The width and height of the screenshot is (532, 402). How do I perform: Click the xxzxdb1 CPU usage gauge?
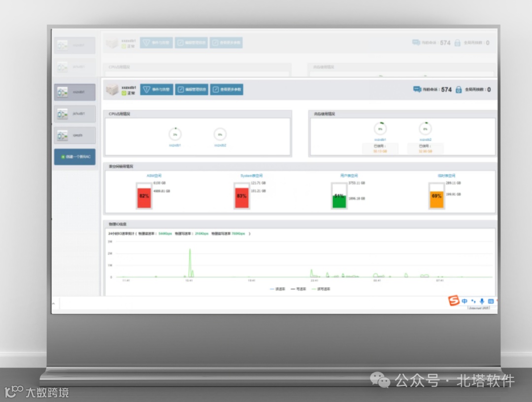click(x=175, y=134)
